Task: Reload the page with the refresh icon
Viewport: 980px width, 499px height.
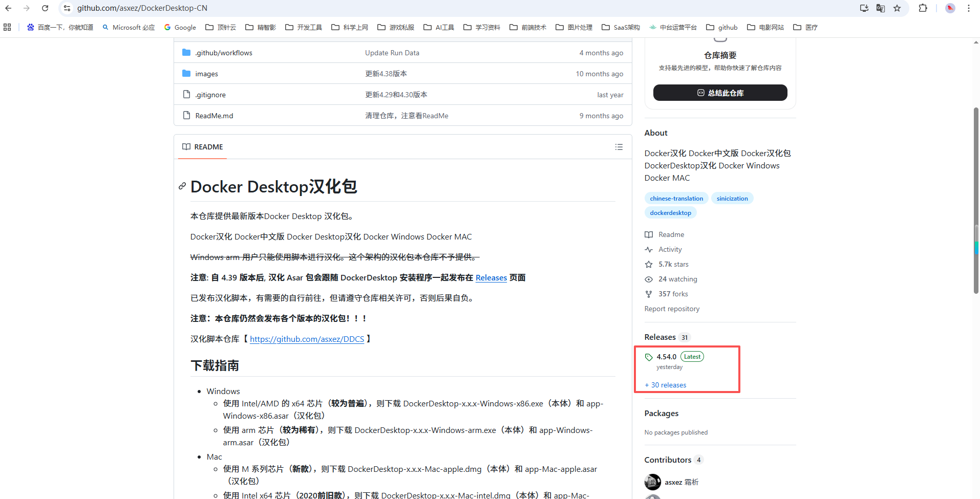Action: tap(45, 8)
